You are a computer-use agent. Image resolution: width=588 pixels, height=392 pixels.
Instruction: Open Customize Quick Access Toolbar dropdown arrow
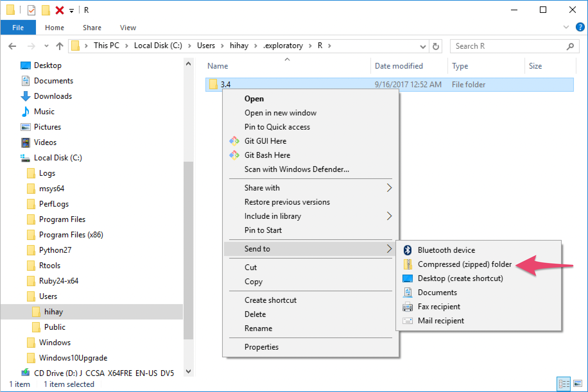[72, 11]
